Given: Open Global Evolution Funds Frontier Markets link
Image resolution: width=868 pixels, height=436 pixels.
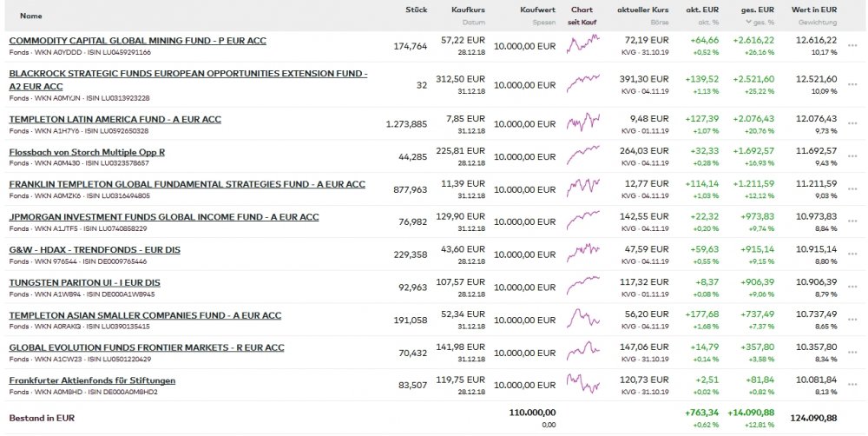Looking at the screenshot, I should [x=147, y=347].
